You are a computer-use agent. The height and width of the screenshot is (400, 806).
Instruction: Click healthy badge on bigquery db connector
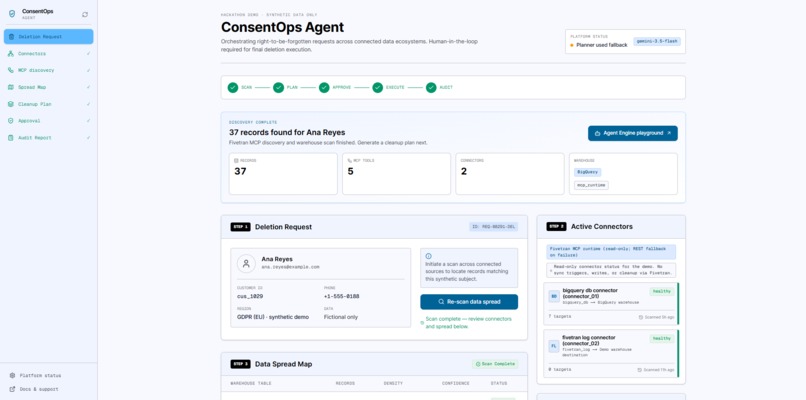(x=662, y=292)
